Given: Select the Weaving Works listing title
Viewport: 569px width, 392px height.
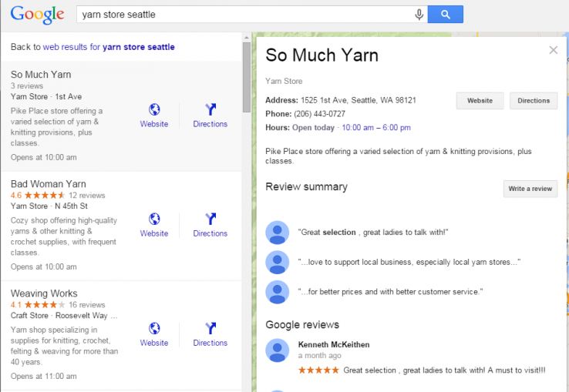Looking at the screenshot, I should [x=44, y=293].
